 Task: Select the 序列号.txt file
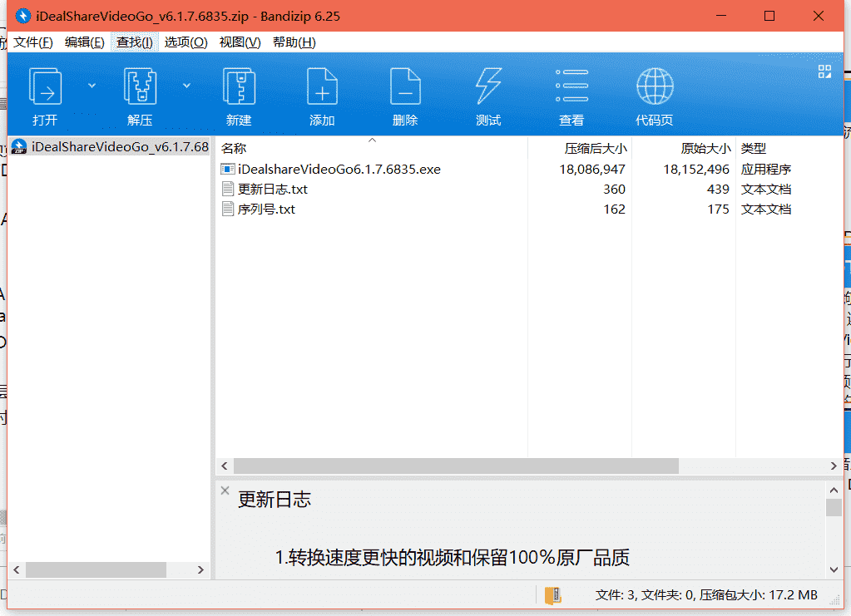(x=266, y=209)
